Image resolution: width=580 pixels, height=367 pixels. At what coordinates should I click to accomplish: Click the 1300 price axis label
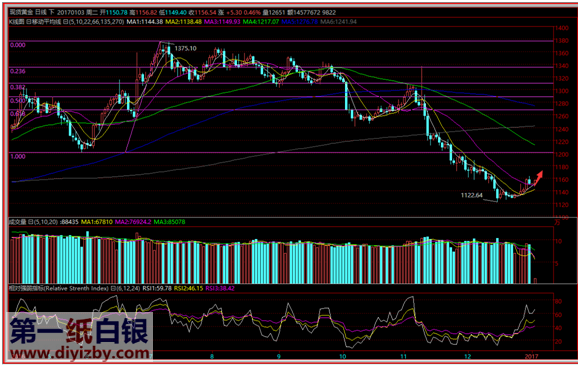click(561, 91)
